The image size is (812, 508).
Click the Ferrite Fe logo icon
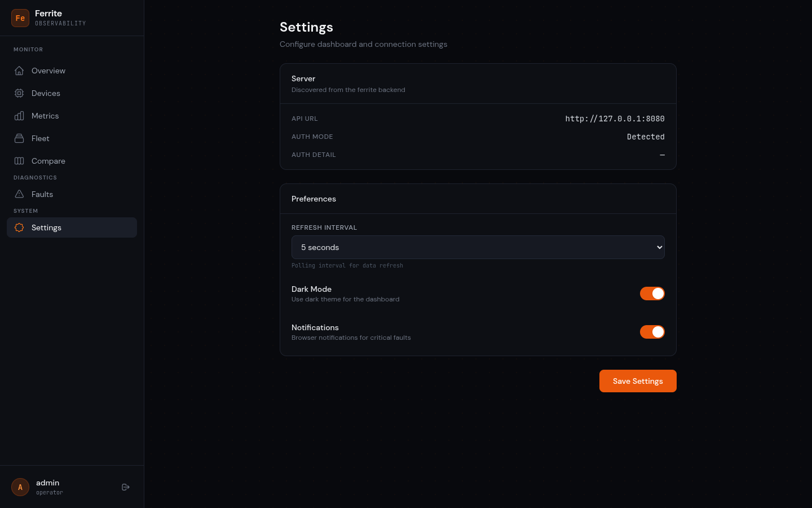point(20,18)
